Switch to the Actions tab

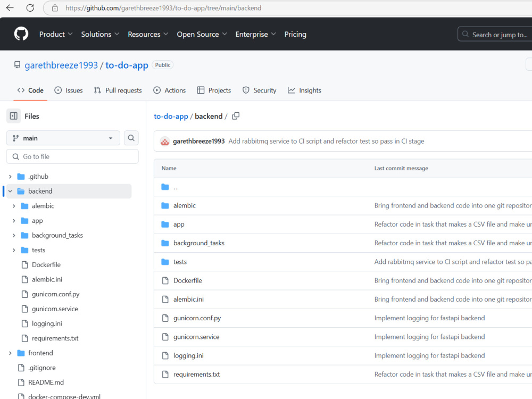(169, 90)
